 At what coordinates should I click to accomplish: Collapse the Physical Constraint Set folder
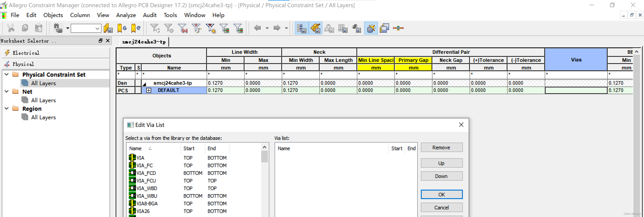[7, 74]
